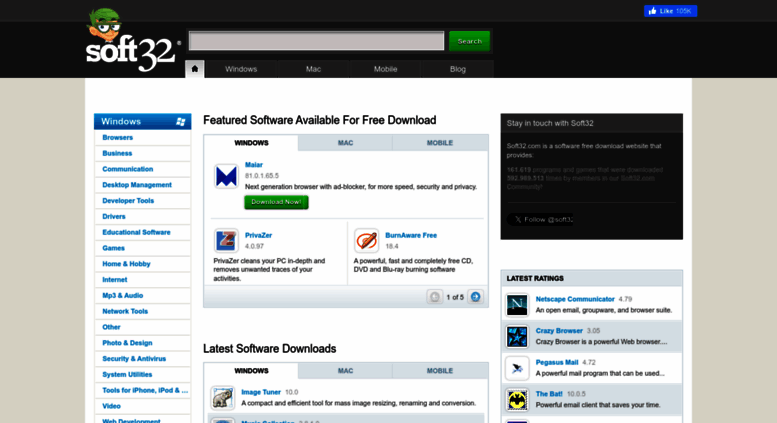Open the Windows top navigation menu
This screenshot has height=423, width=777.
[x=241, y=69]
